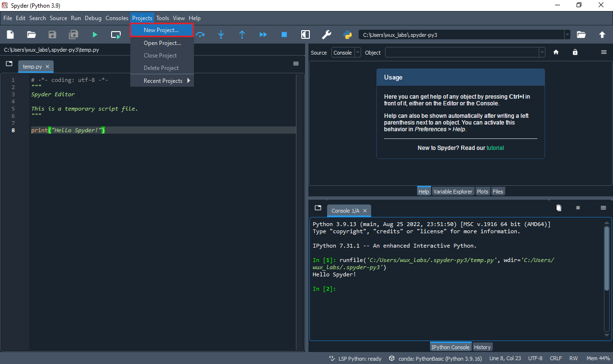Screen dimensions: 613x364
Task: Click the working directory path field
Action: [x=461, y=34]
